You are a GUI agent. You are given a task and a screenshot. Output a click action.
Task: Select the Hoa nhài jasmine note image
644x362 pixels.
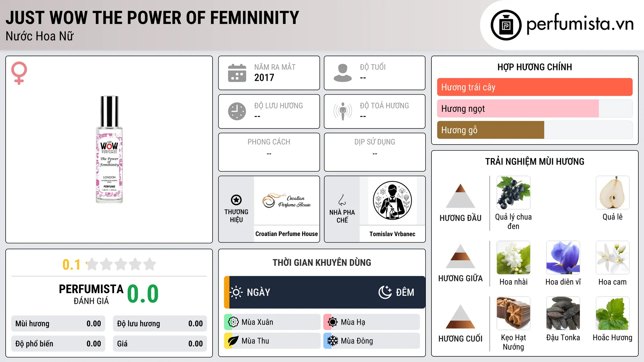tap(513, 258)
